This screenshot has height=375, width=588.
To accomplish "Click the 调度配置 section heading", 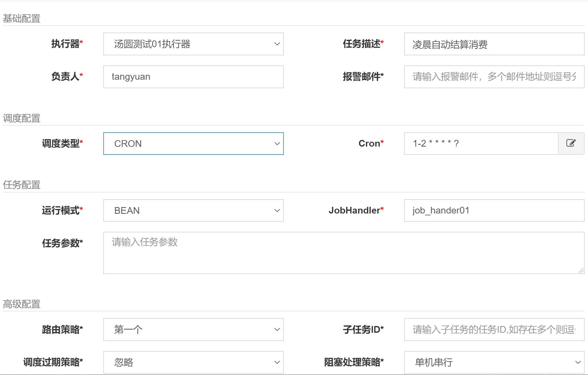I will coord(22,118).
